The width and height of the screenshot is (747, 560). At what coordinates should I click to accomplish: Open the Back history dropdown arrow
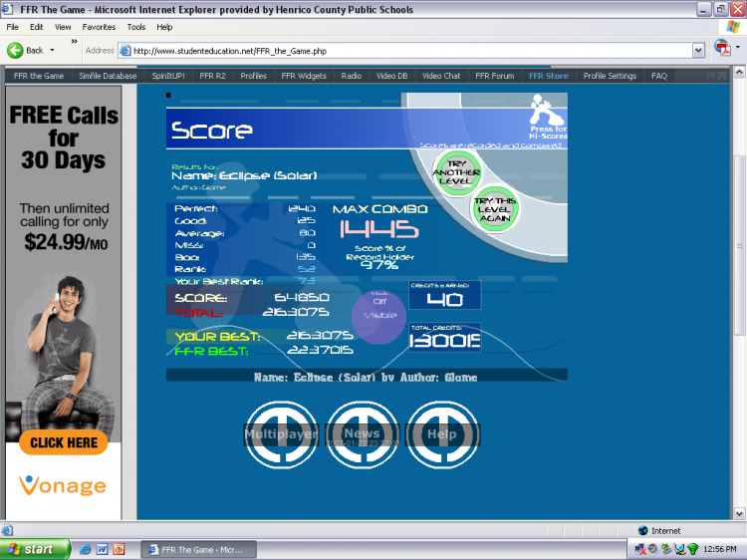coord(52,50)
